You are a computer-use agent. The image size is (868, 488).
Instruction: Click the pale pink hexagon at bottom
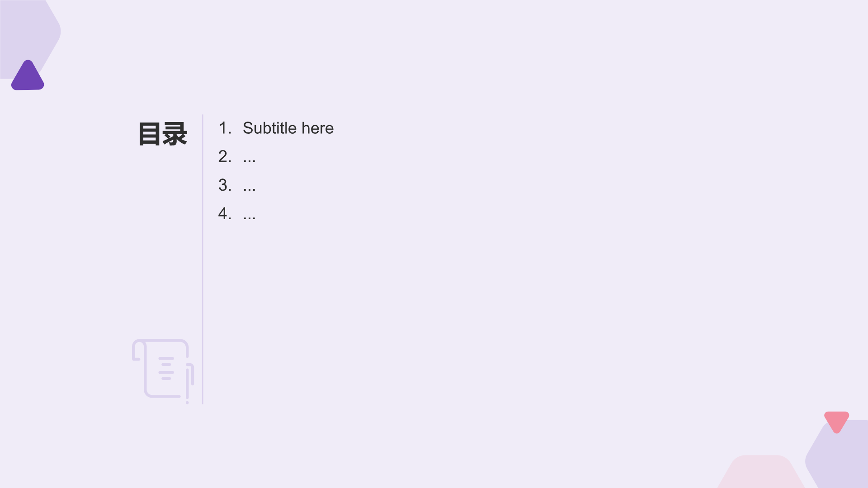761,473
